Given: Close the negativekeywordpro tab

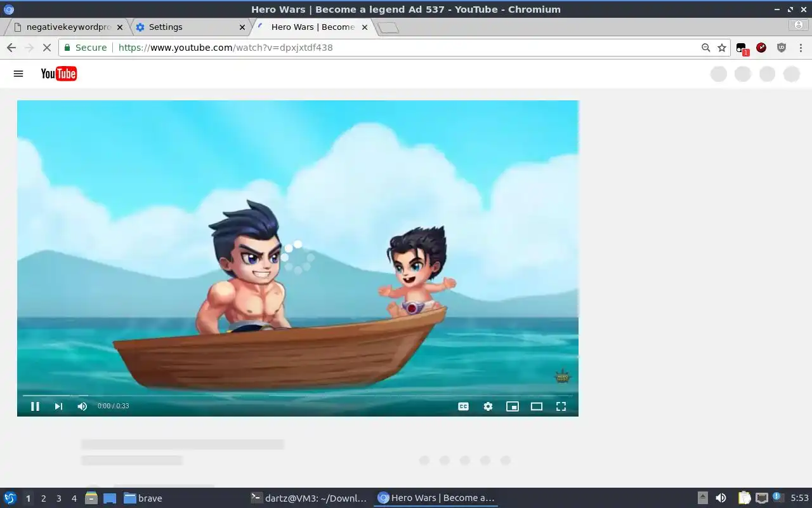Looking at the screenshot, I should 120,27.
